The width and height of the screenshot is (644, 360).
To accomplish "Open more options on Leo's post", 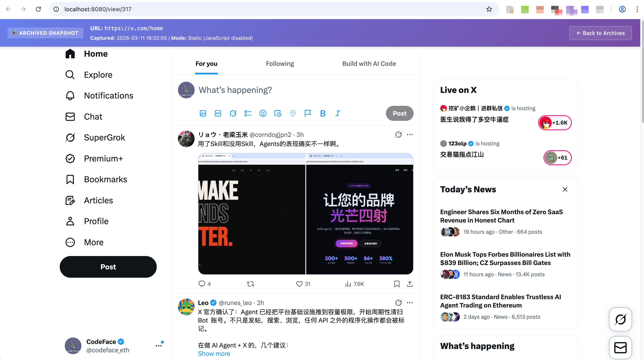I will [x=409, y=303].
